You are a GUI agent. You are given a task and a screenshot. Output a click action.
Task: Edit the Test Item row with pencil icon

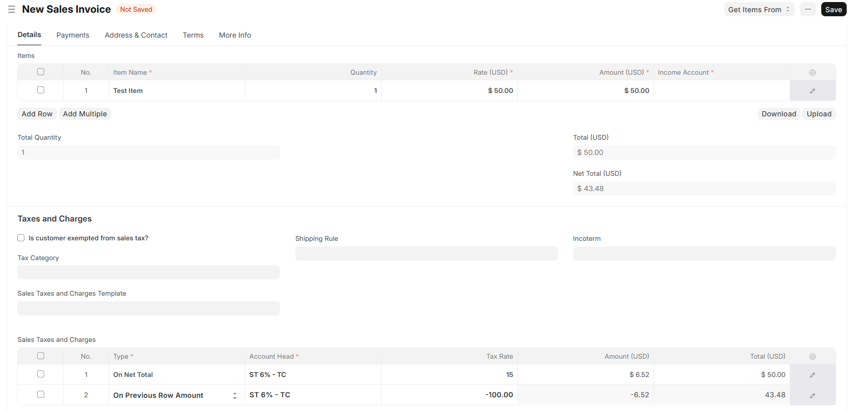tap(812, 91)
